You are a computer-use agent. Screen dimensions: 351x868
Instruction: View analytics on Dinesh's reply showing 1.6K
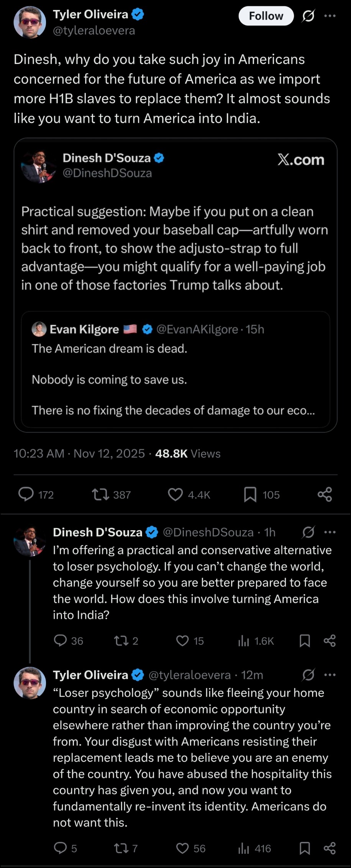coord(244,641)
